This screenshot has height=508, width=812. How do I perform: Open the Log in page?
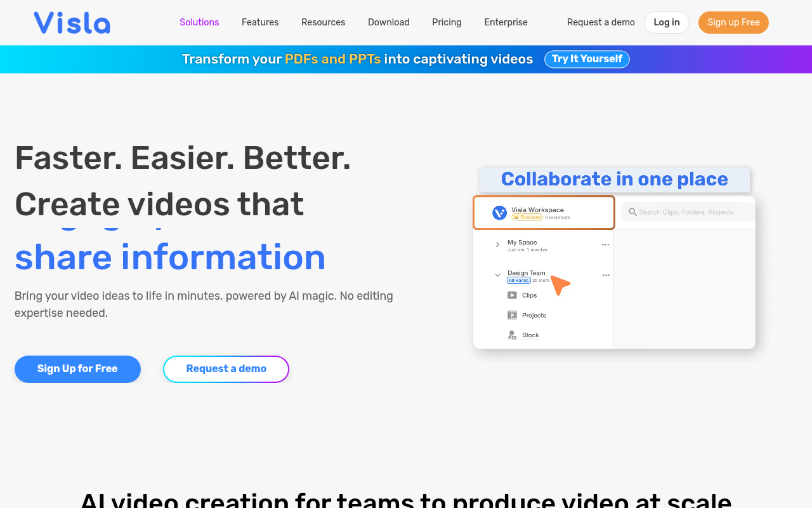[x=666, y=22]
